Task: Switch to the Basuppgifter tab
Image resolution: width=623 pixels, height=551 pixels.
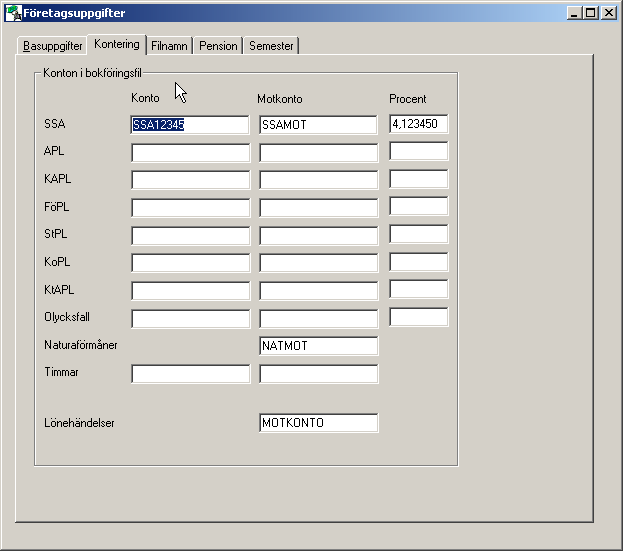Action: pyautogui.click(x=52, y=46)
